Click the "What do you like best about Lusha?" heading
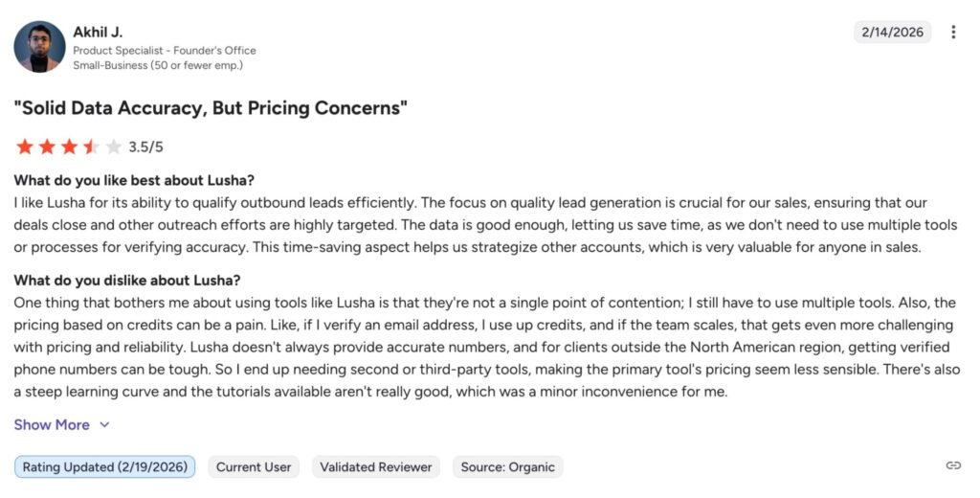Image resolution: width=980 pixels, height=498 pixels. [134, 180]
